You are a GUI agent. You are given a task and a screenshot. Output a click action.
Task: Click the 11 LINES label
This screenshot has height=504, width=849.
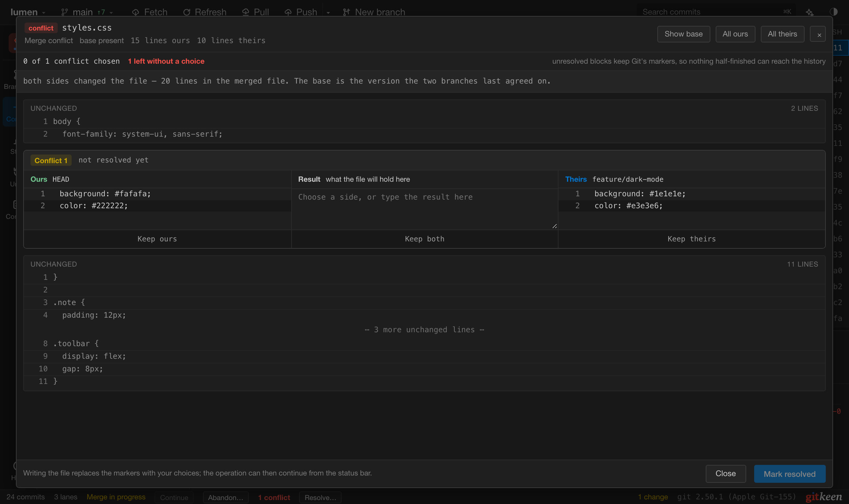(x=802, y=264)
